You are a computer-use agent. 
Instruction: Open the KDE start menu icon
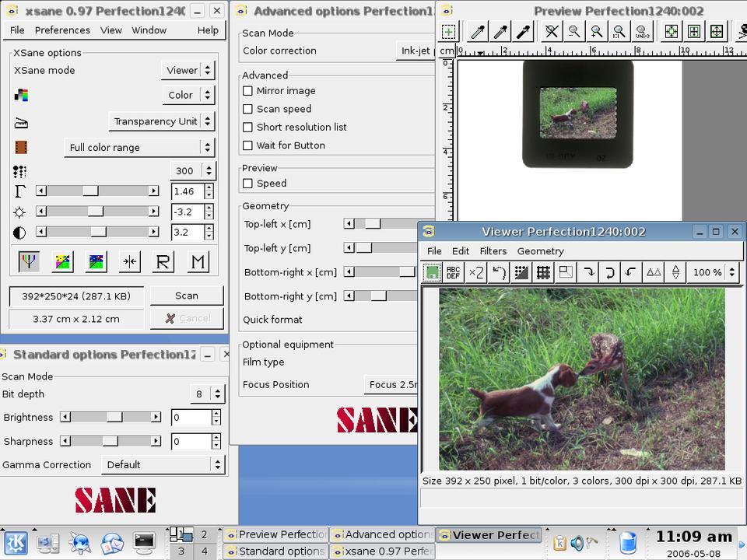point(16,542)
